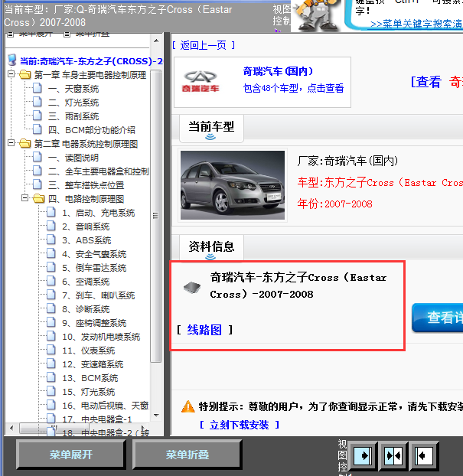Click the tree scrollbar down arrow

156,416
